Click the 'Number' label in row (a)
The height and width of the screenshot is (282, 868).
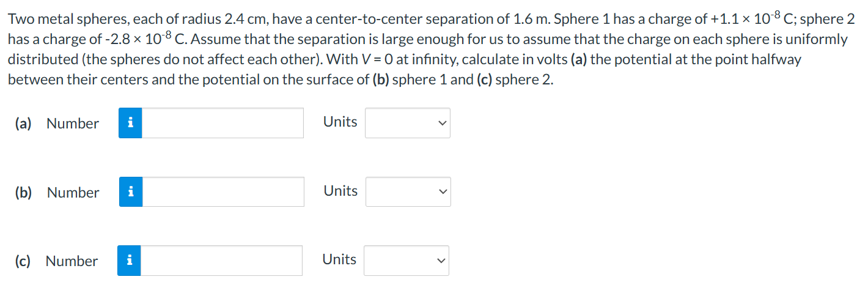click(x=73, y=124)
